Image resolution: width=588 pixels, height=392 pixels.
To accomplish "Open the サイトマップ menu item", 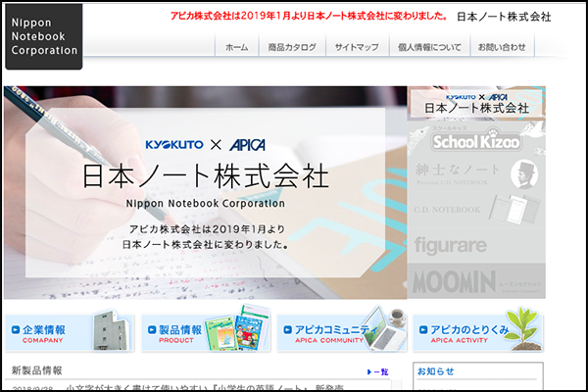I will [357, 47].
